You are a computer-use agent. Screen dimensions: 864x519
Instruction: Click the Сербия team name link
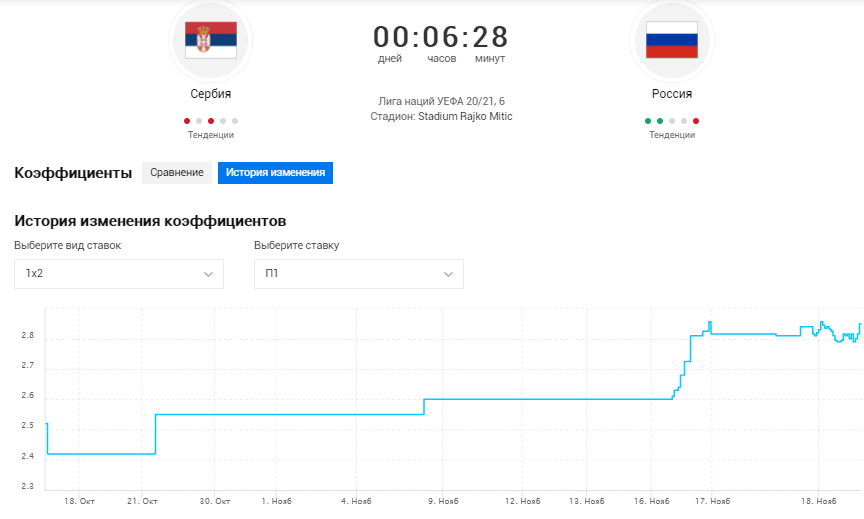coord(211,94)
